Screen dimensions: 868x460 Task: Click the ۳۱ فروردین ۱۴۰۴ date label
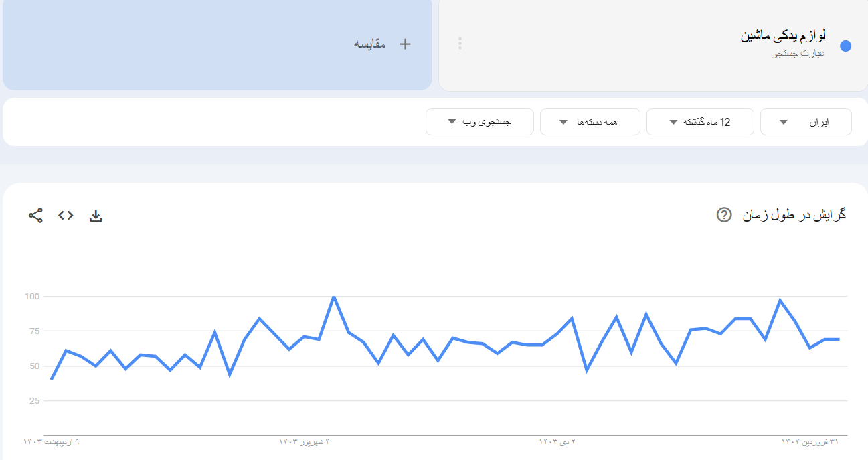pyautogui.click(x=810, y=442)
